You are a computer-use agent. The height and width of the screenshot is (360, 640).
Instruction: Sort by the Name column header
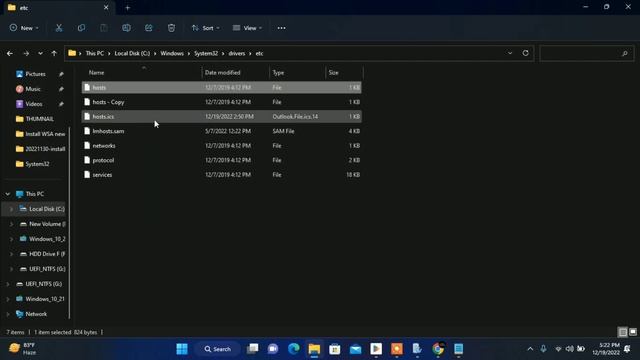click(x=96, y=73)
